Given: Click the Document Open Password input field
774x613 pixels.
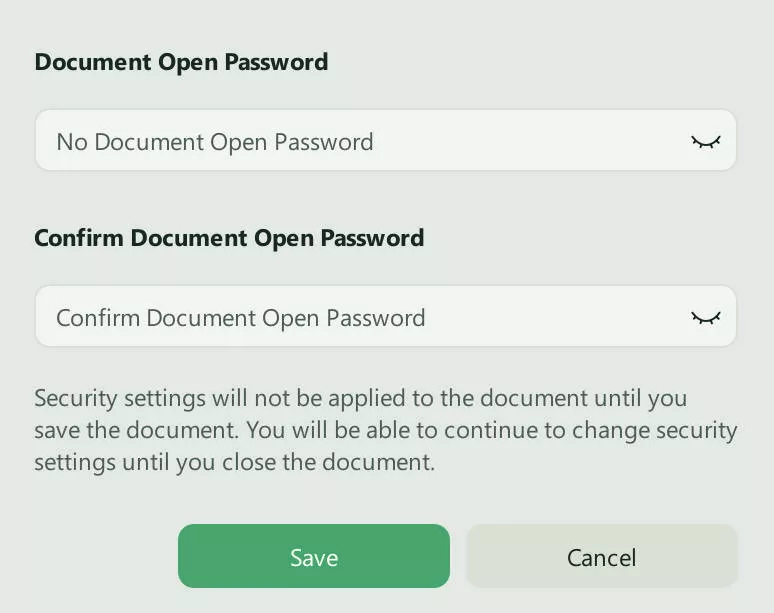Looking at the screenshot, I should (360, 141).
